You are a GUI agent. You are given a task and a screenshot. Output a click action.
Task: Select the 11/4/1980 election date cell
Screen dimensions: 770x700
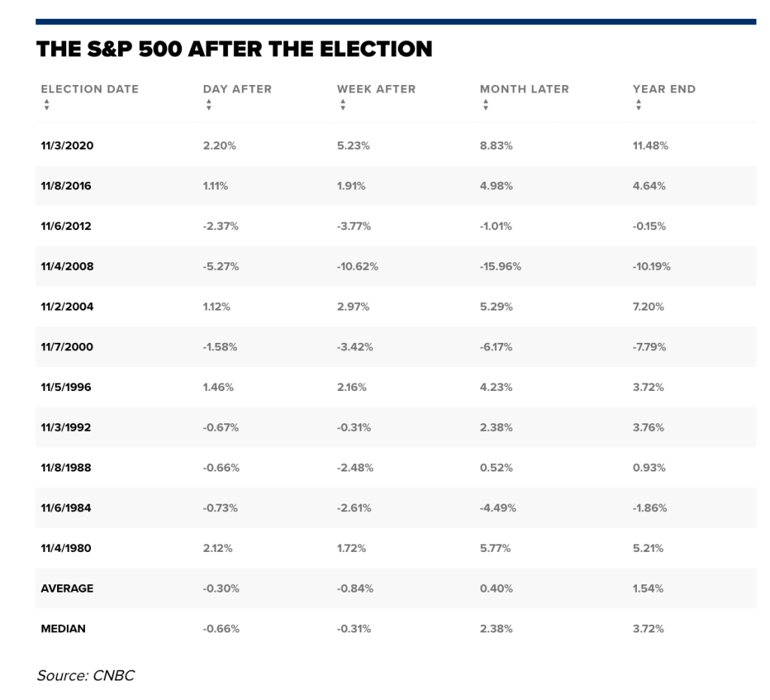[67, 548]
